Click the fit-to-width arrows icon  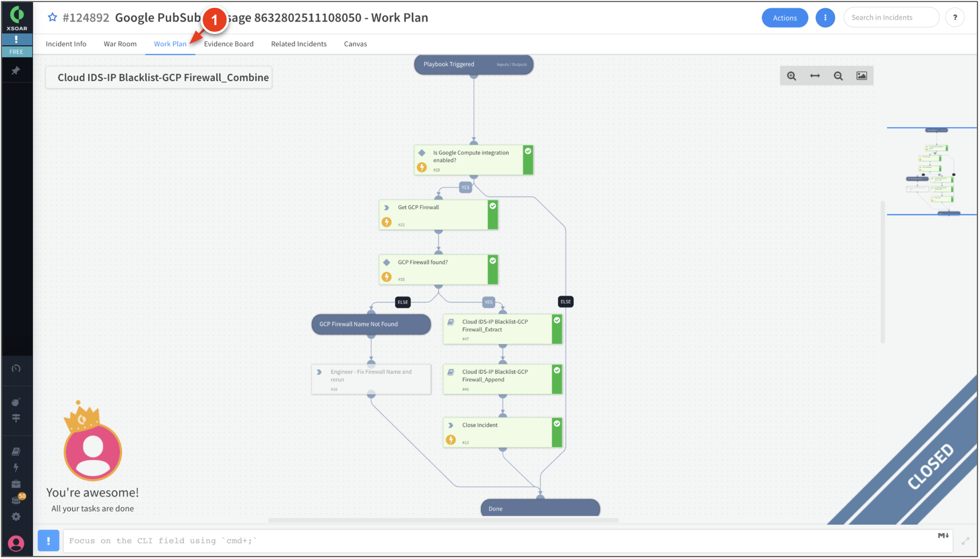coord(815,76)
